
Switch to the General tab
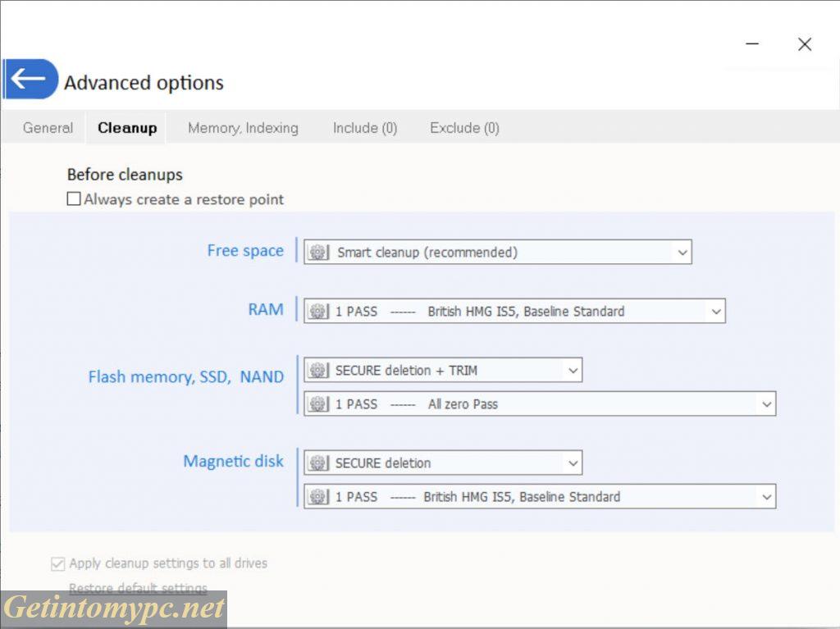tap(48, 128)
